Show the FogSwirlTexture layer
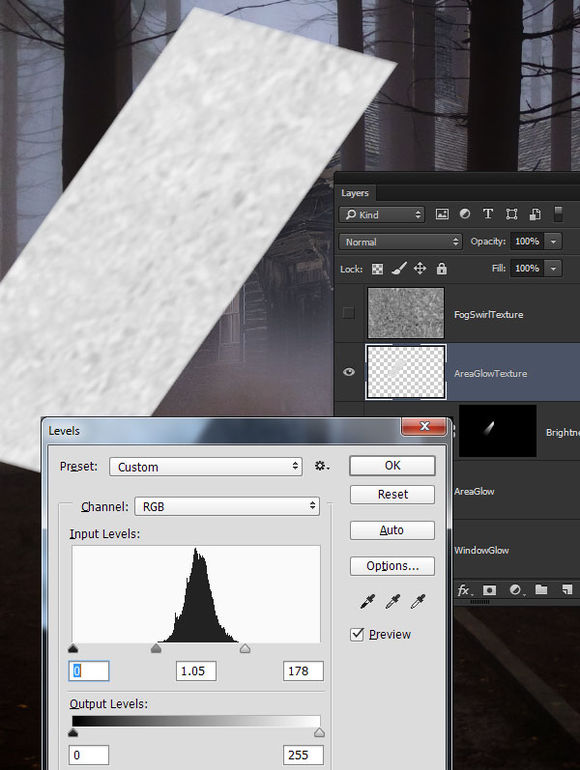The width and height of the screenshot is (580, 770). coord(348,312)
